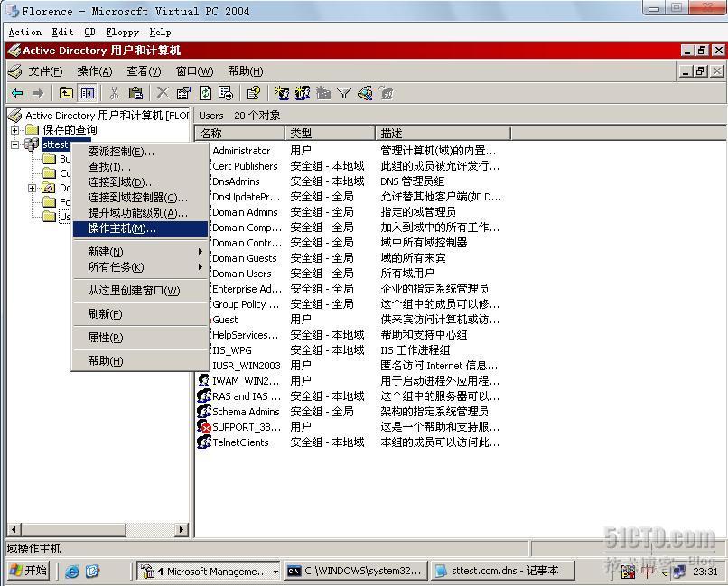
Task: Toggle the Show/Hide console tree icon
Action: click(x=87, y=93)
